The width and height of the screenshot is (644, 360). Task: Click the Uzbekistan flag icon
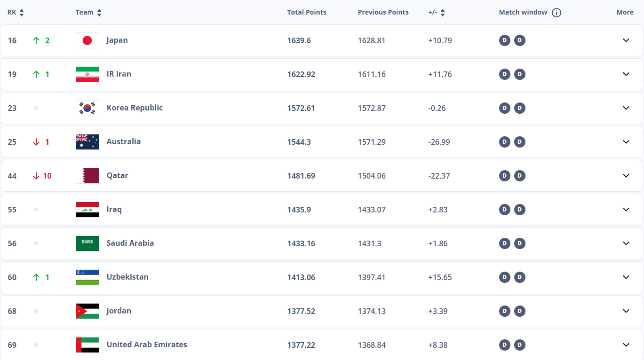[87, 277]
